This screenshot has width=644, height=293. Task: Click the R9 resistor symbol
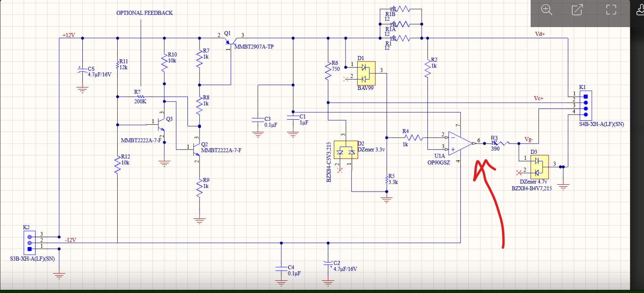(x=200, y=188)
